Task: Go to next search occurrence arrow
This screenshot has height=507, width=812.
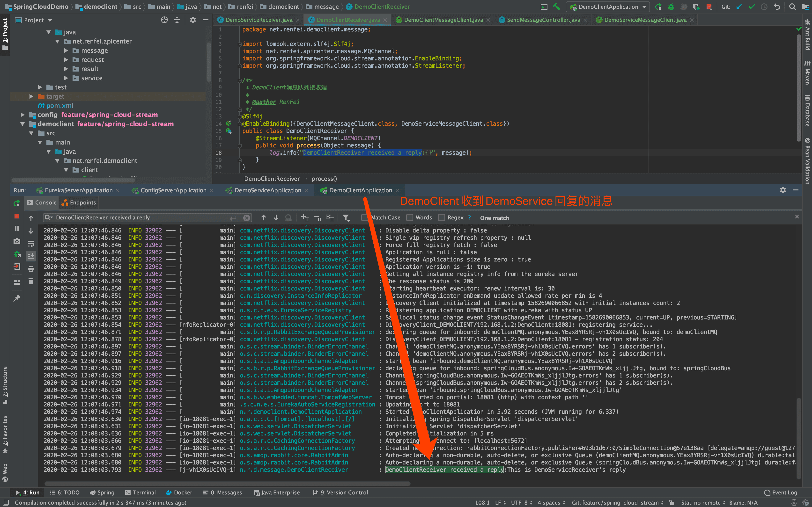Action: click(276, 218)
